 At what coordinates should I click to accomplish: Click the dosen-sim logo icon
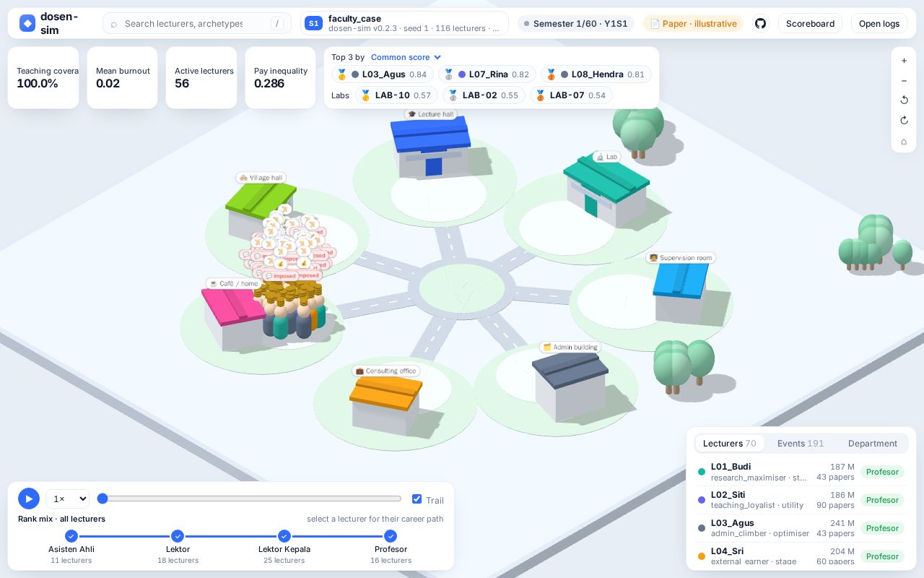coord(27,23)
